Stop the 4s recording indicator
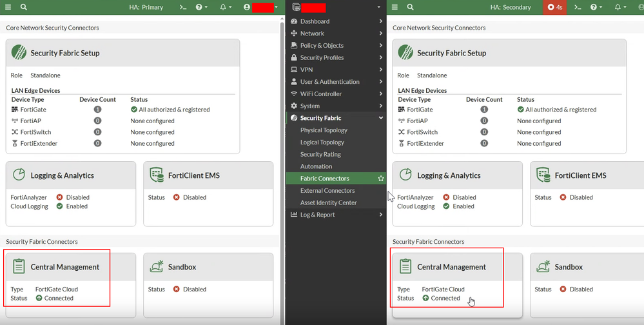 (x=554, y=7)
